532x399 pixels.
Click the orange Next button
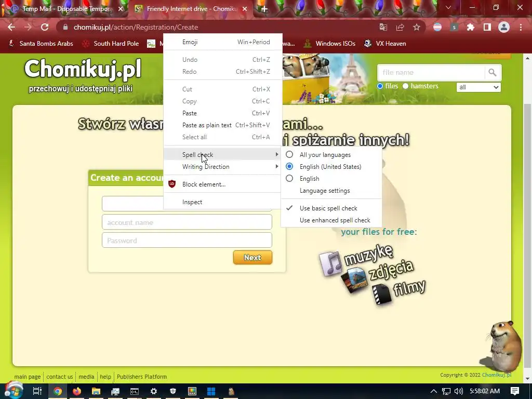(x=253, y=258)
